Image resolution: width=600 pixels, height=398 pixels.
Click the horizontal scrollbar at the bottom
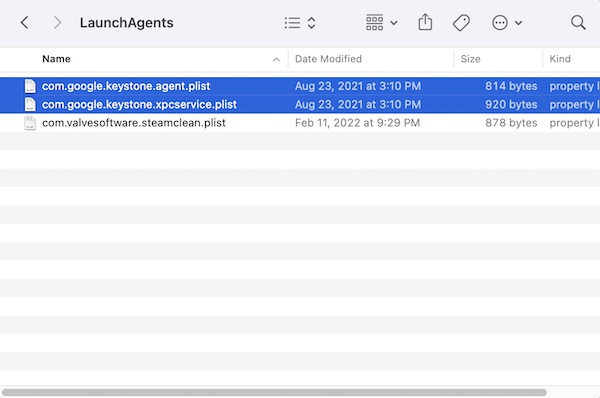[274, 393]
